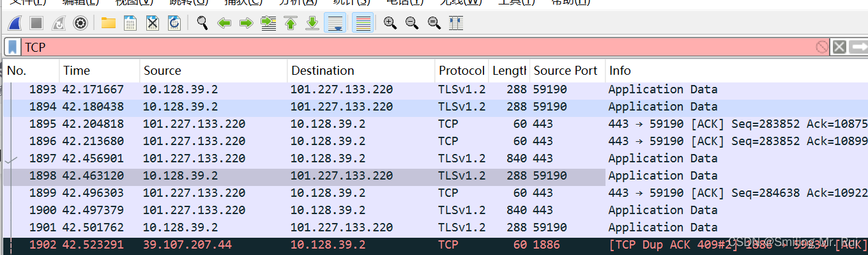Select packet 1898 at time 42.463120
This screenshot has height=255, width=868.
point(436,176)
